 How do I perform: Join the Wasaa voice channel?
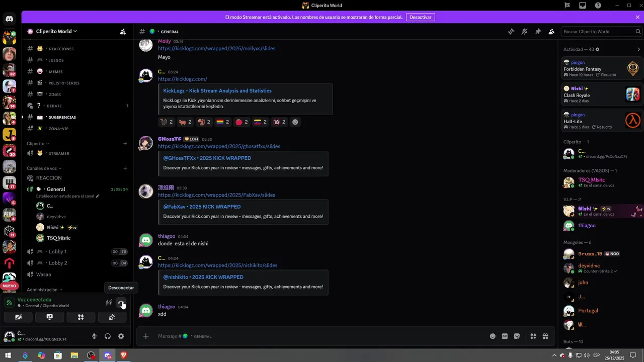pyautogui.click(x=78, y=275)
